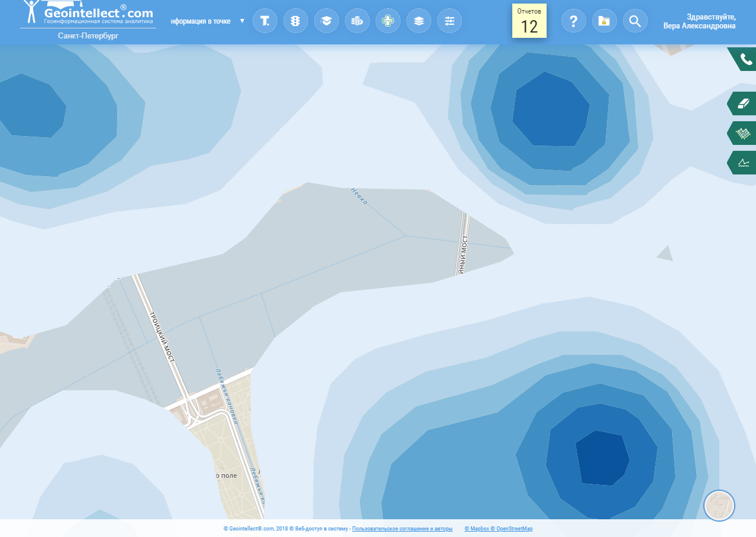Click the phone callback side tab
This screenshot has height=537, width=756.
[744, 59]
